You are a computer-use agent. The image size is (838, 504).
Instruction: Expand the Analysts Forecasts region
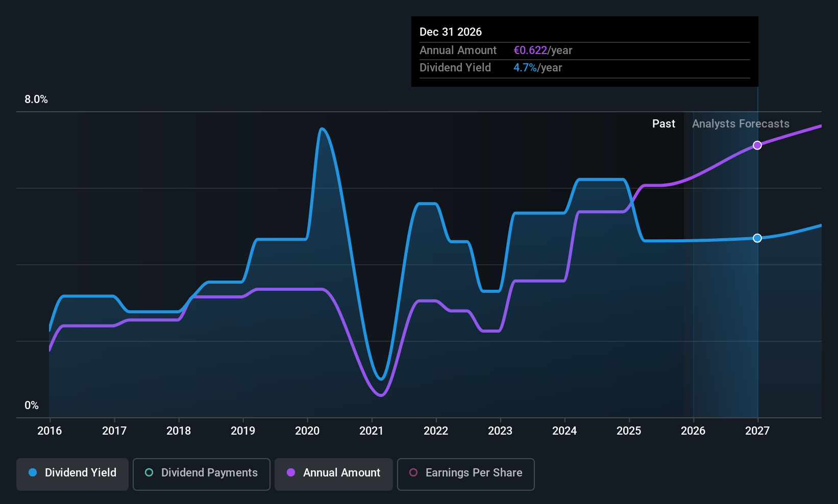click(741, 123)
